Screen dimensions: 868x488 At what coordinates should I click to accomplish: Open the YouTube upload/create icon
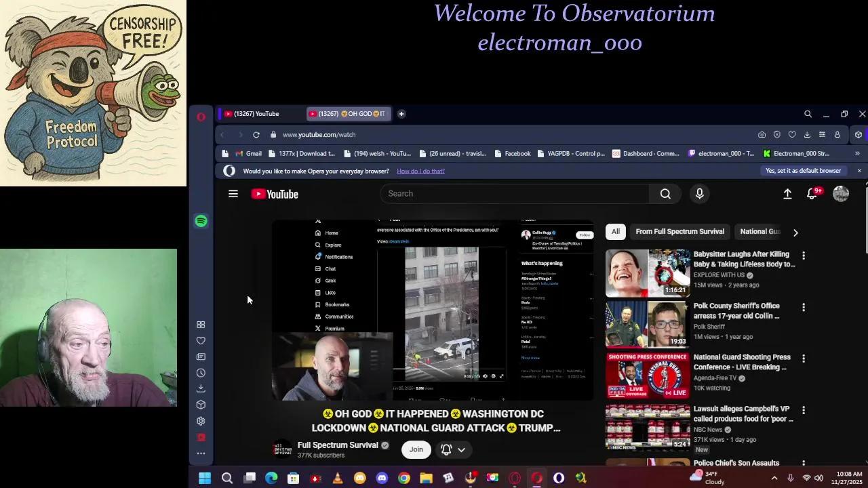(x=787, y=194)
